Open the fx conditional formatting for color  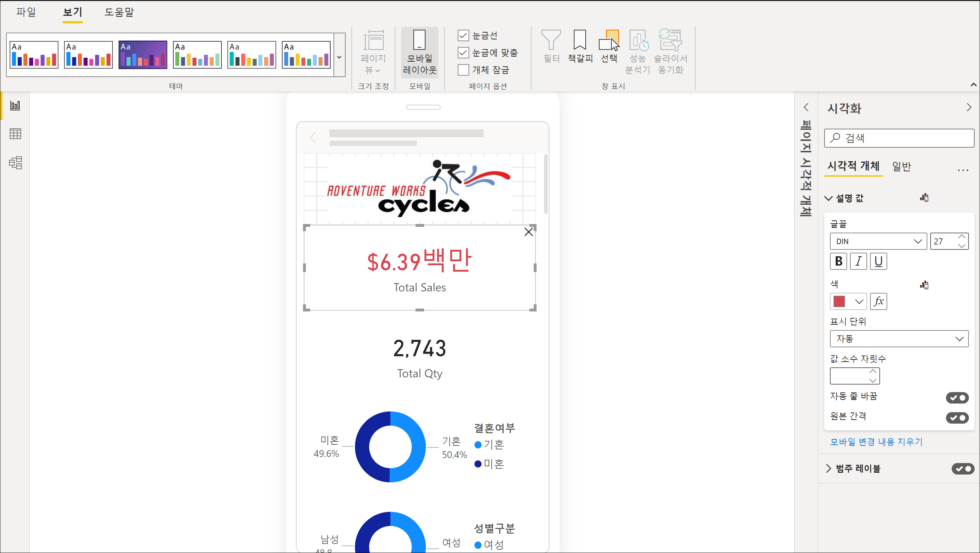[878, 301]
